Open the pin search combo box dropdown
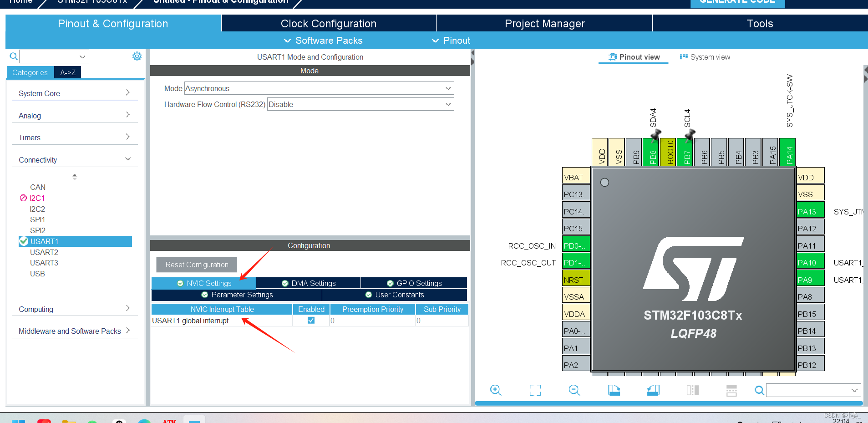Image resolution: width=868 pixels, height=423 pixels. pos(854,390)
